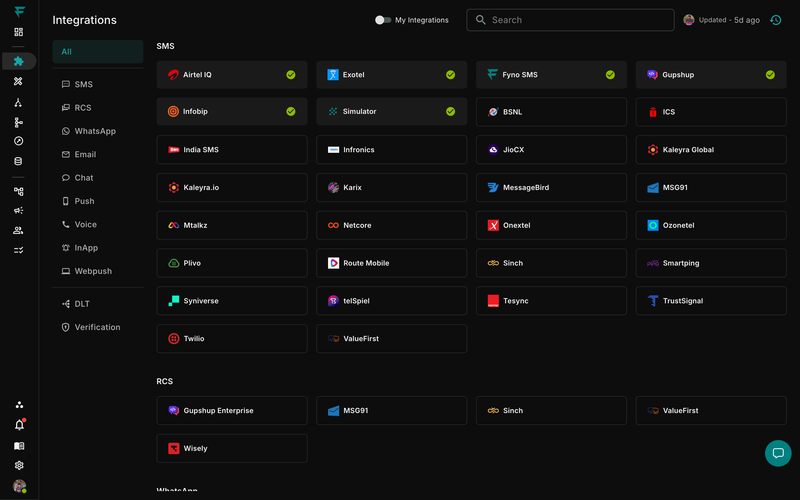Image resolution: width=800 pixels, height=500 pixels.
Task: Click the database icon in sidebar
Action: tap(19, 161)
